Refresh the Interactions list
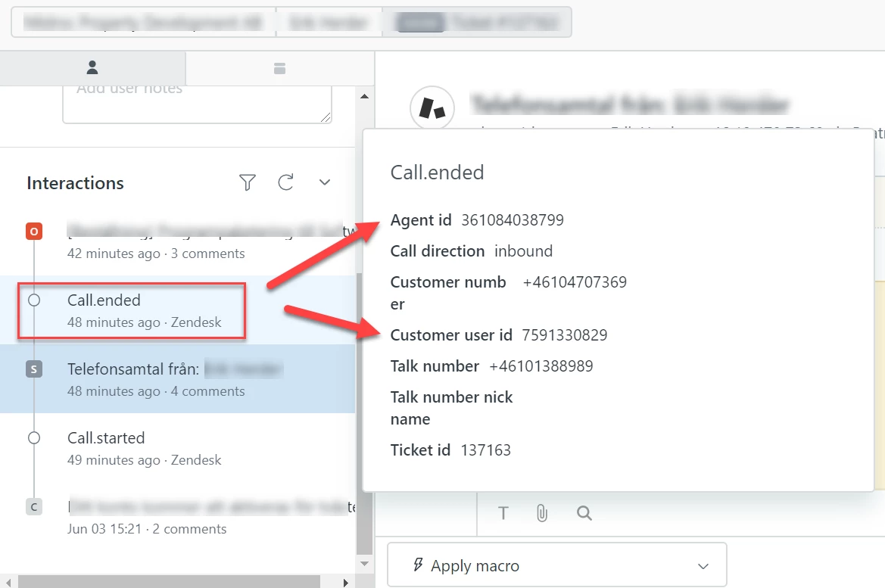The image size is (885, 588). (x=285, y=182)
